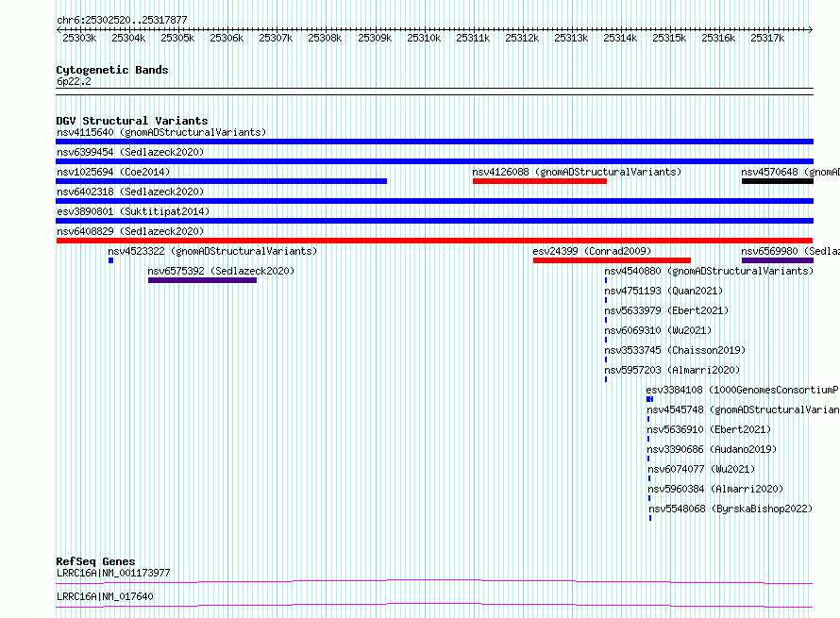Click the blue nsv4115640 full-width bar
This screenshot has width=840, height=618.
pyautogui.click(x=434, y=142)
